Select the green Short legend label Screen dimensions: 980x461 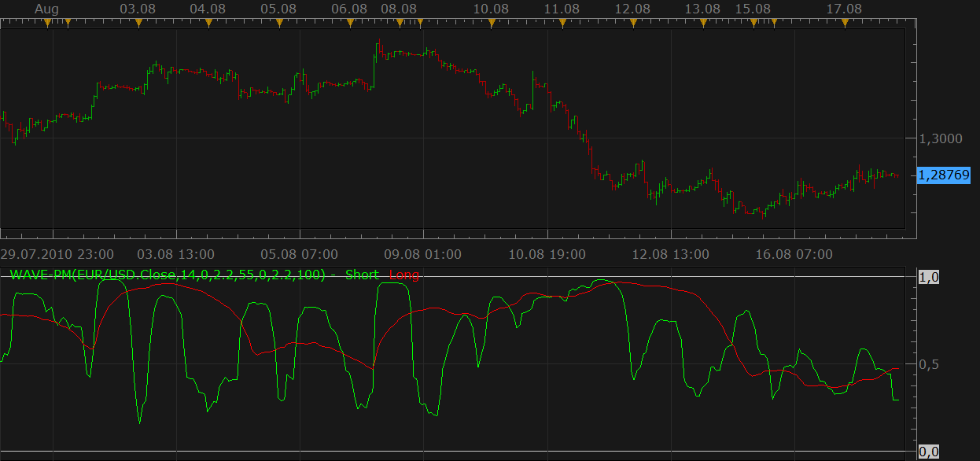click(x=362, y=275)
